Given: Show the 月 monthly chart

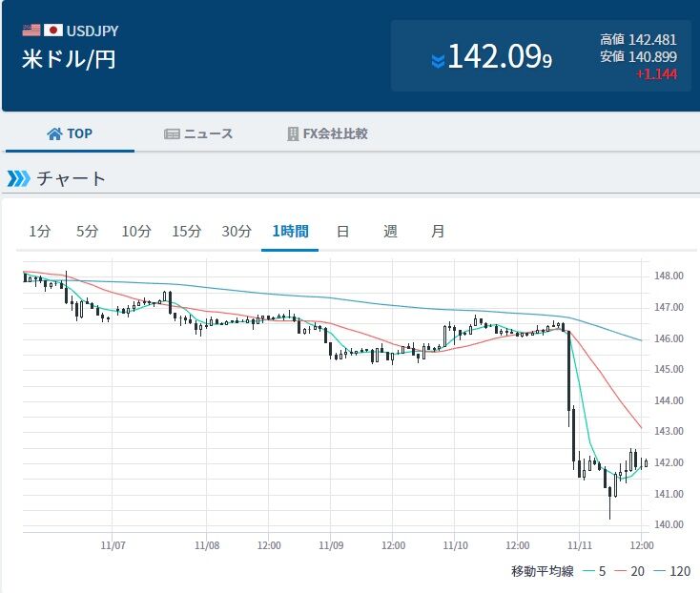Looking at the screenshot, I should (438, 231).
